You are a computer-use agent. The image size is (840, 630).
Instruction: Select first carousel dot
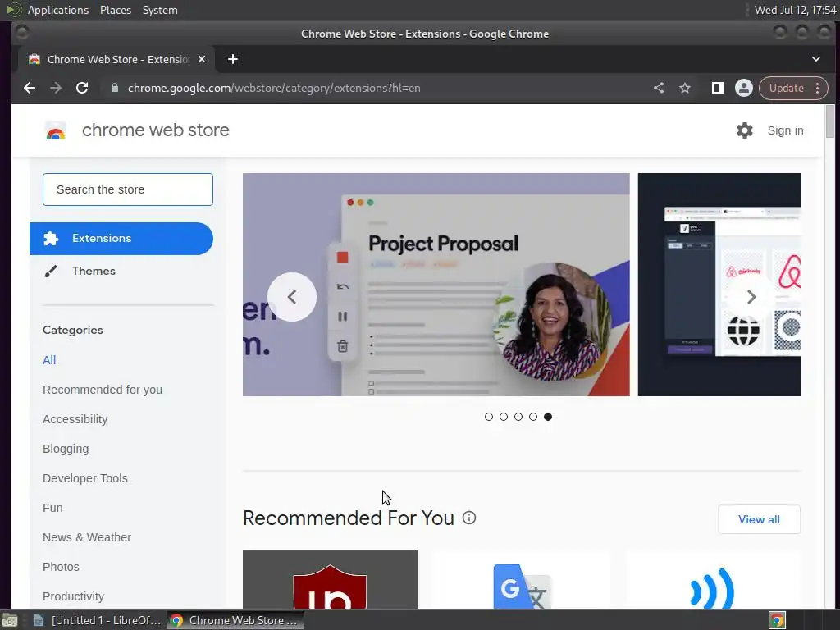pyautogui.click(x=489, y=417)
